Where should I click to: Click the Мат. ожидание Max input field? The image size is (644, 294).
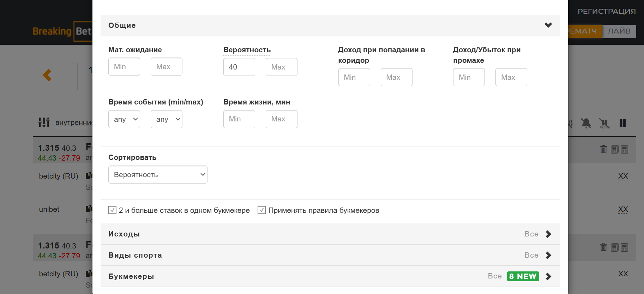[166, 67]
